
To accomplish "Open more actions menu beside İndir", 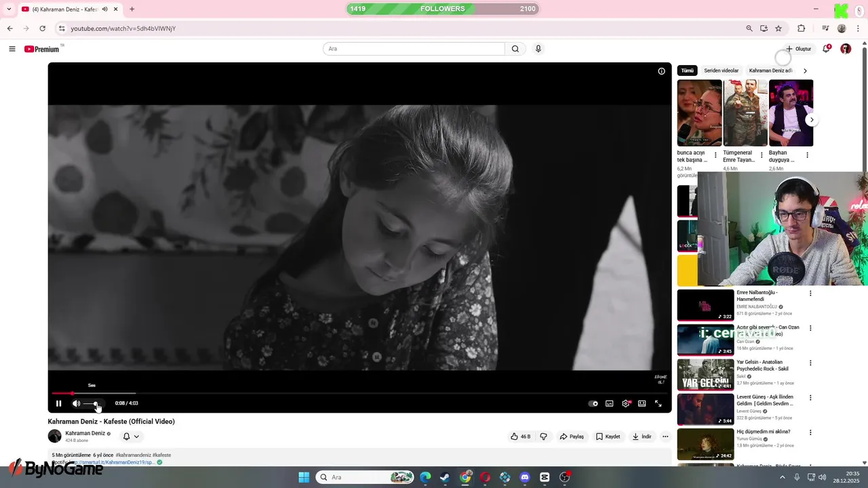I will tap(665, 436).
